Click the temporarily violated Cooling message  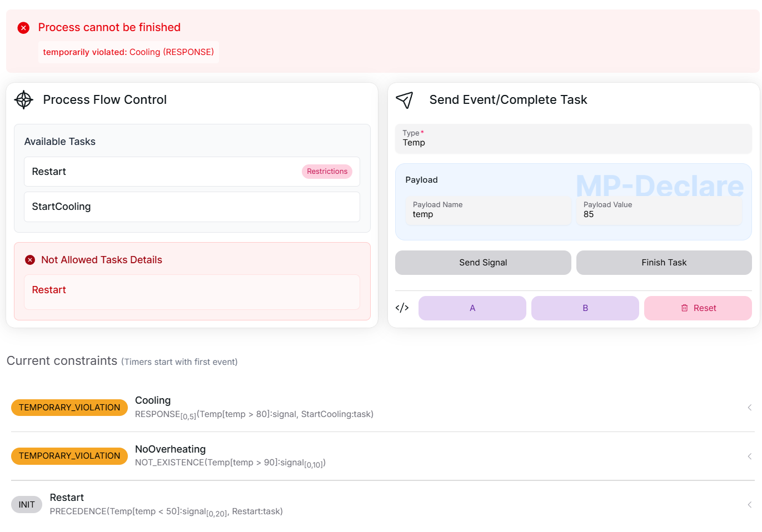tap(128, 52)
